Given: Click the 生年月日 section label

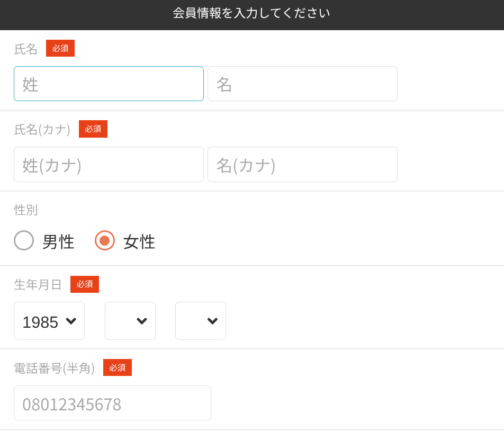Looking at the screenshot, I should tap(37, 284).
